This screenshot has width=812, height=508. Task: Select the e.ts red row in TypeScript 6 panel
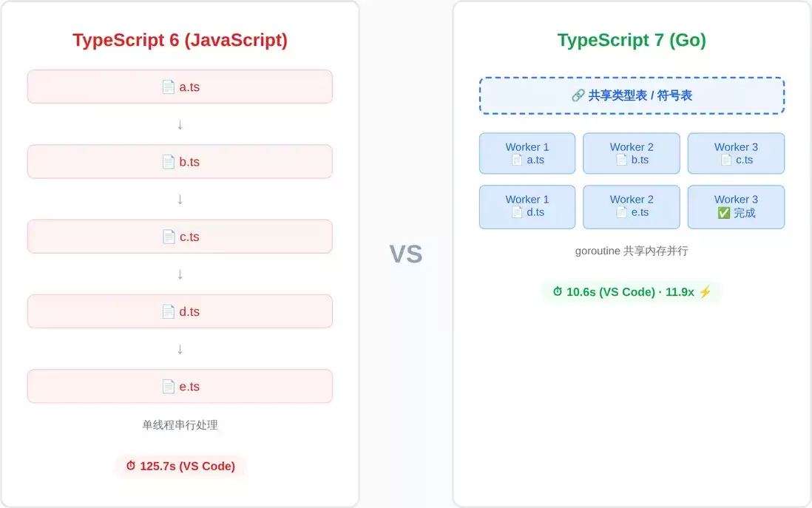(180, 386)
